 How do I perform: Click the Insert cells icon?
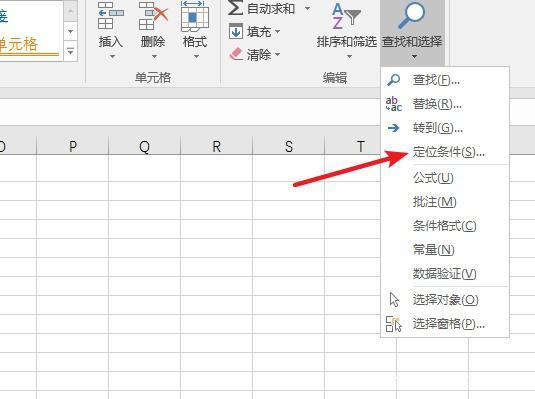[x=110, y=16]
